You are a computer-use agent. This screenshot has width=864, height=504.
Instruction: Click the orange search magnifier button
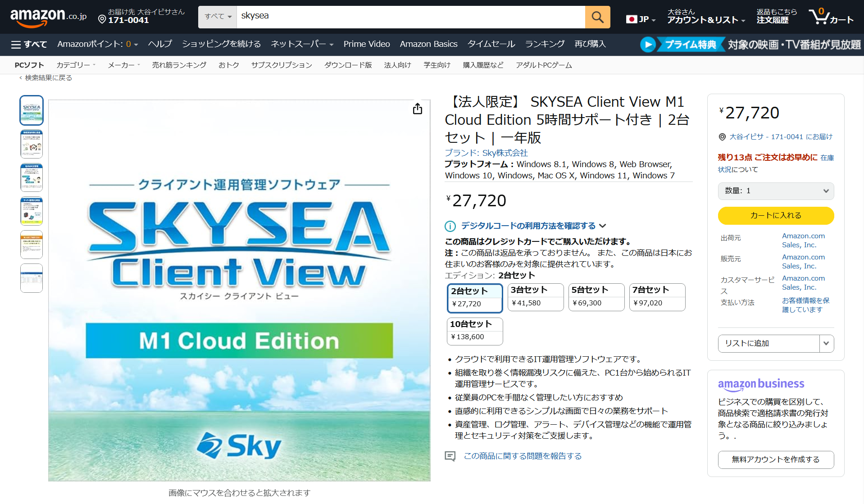pos(597,17)
